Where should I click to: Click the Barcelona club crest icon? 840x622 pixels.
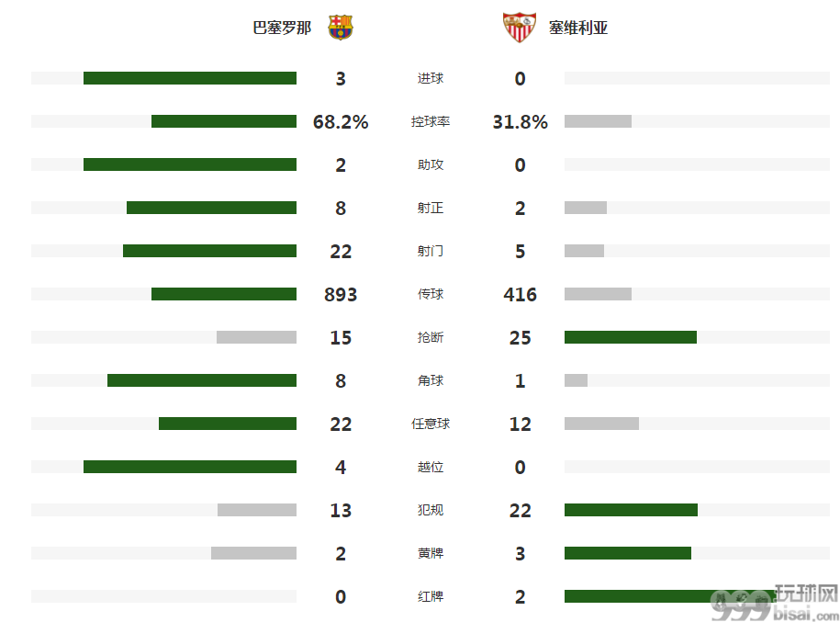coord(341,28)
